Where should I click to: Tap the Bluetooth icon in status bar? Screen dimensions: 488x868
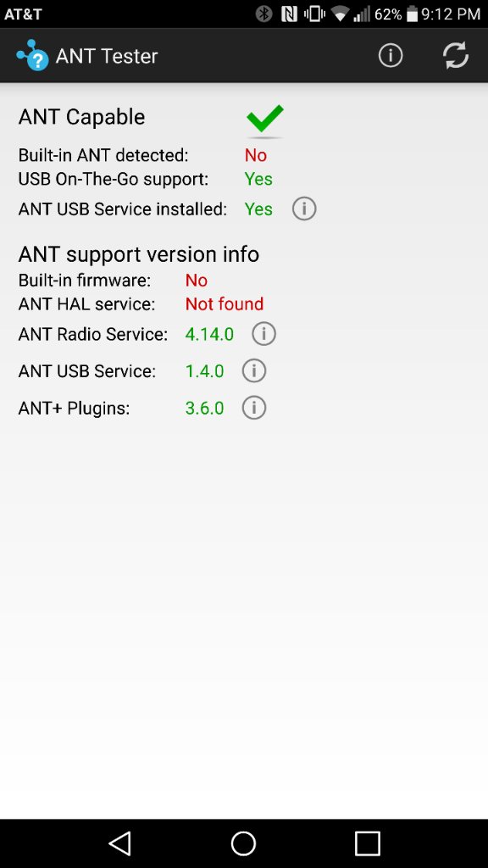[264, 14]
